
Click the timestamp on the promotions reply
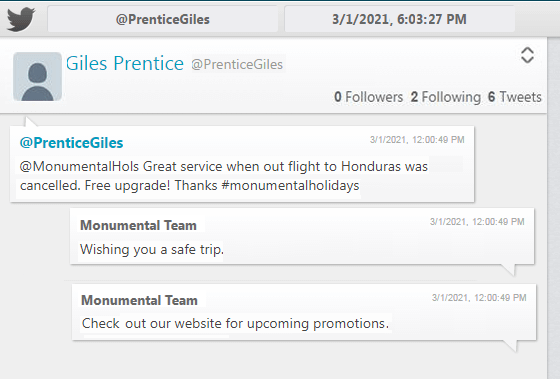[479, 298]
